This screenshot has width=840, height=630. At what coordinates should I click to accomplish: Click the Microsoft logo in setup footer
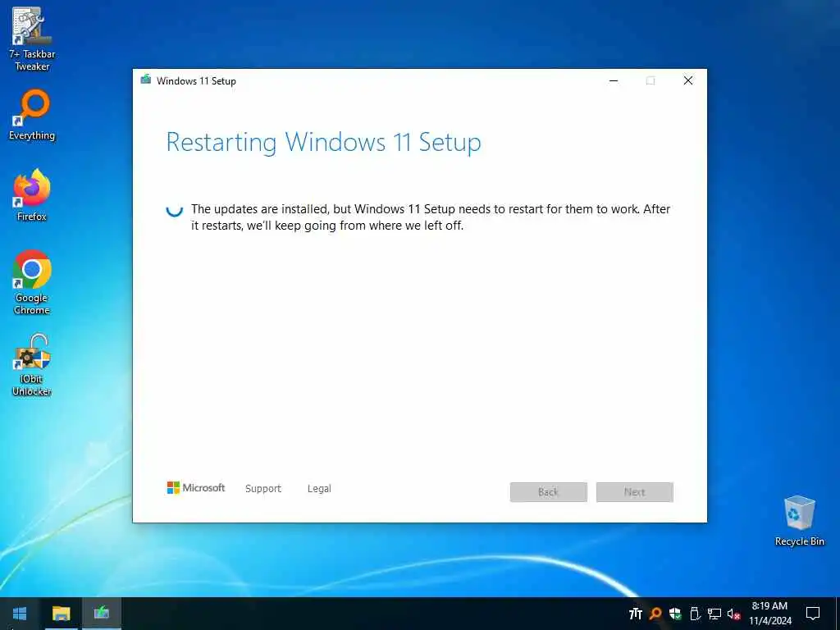click(x=196, y=488)
